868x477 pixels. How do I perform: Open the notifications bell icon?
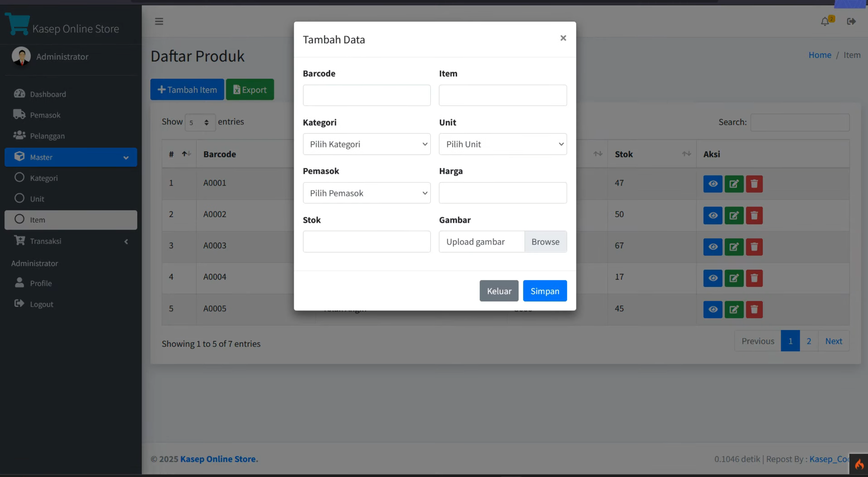click(x=825, y=22)
